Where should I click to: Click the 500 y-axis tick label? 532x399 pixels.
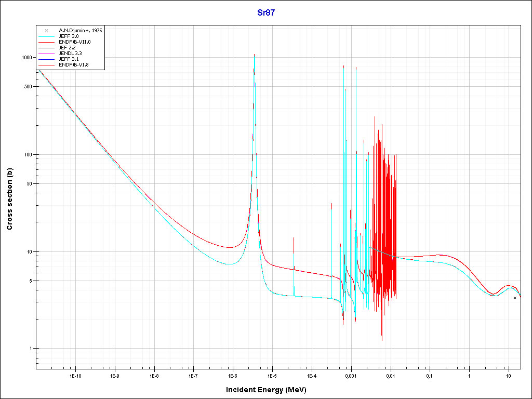coord(29,87)
